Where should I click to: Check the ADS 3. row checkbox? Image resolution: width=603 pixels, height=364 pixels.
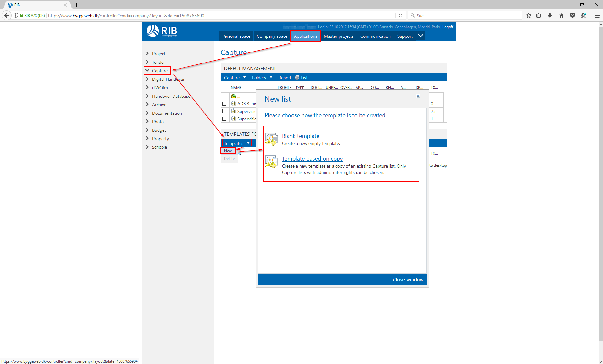coord(224,104)
